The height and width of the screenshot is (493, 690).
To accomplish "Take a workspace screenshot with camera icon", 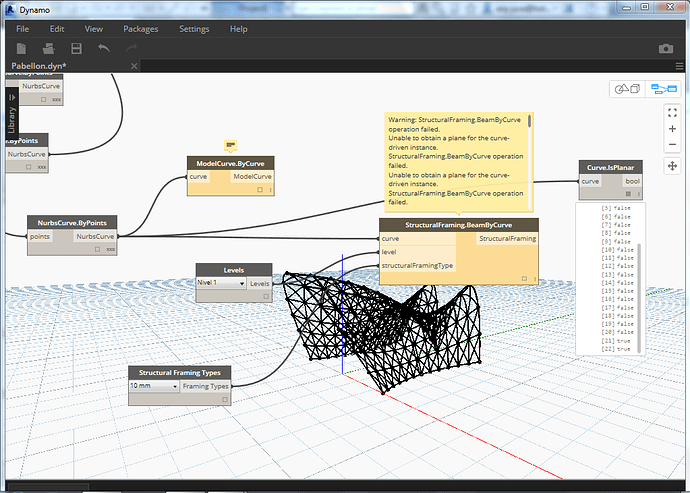I will pos(665,48).
